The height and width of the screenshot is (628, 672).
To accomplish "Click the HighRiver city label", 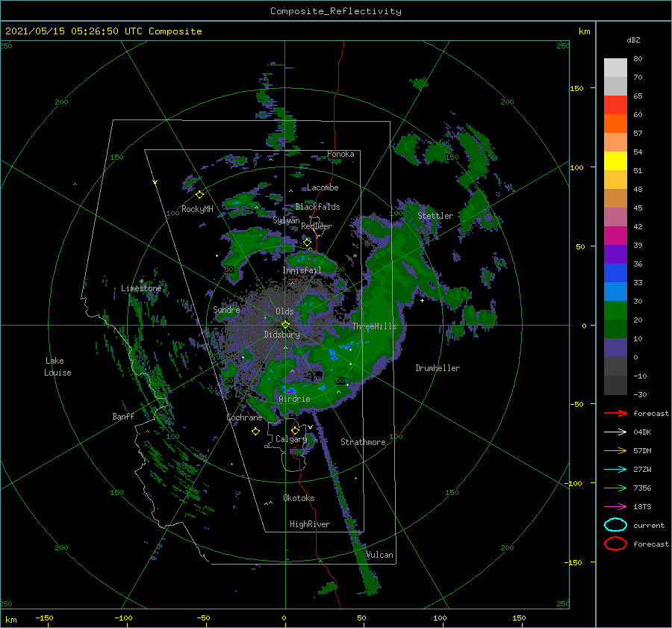I will (x=309, y=524).
